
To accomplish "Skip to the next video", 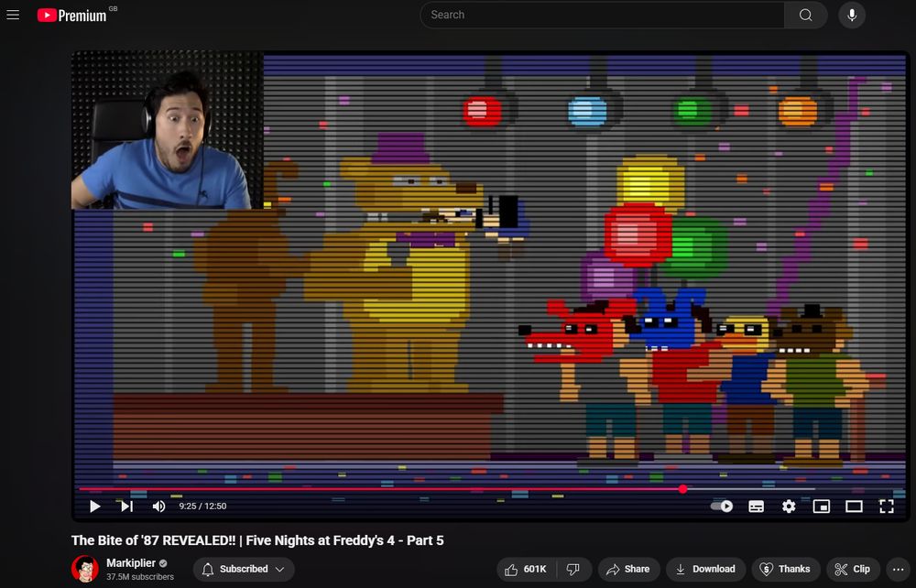I will (x=126, y=506).
